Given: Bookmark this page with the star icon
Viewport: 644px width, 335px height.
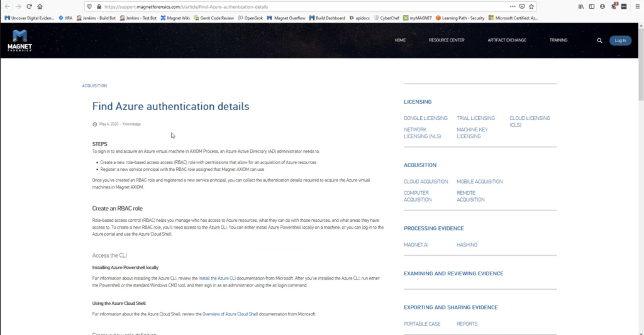Looking at the screenshot, I should pyautogui.click(x=531, y=6).
